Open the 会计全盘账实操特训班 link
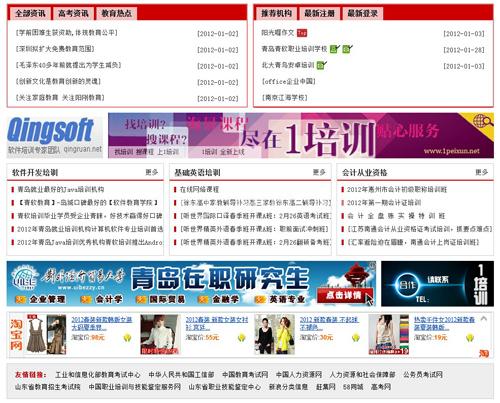Image resolution: width=500 pixels, height=403 pixels. pyautogui.click(x=396, y=216)
